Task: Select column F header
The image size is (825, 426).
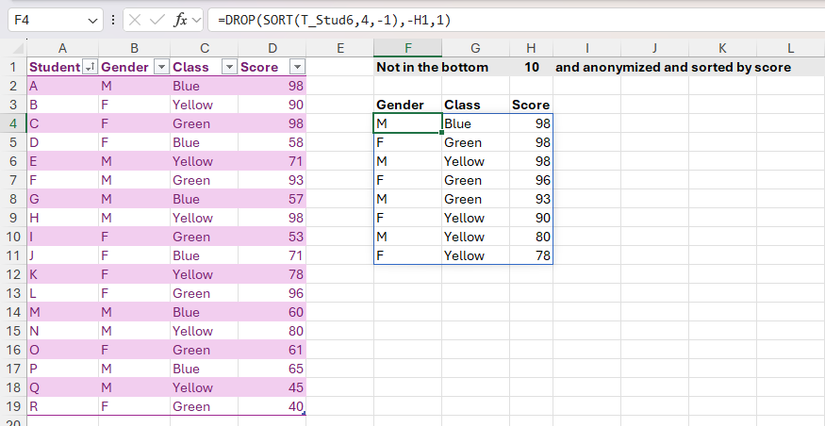Action: point(407,48)
